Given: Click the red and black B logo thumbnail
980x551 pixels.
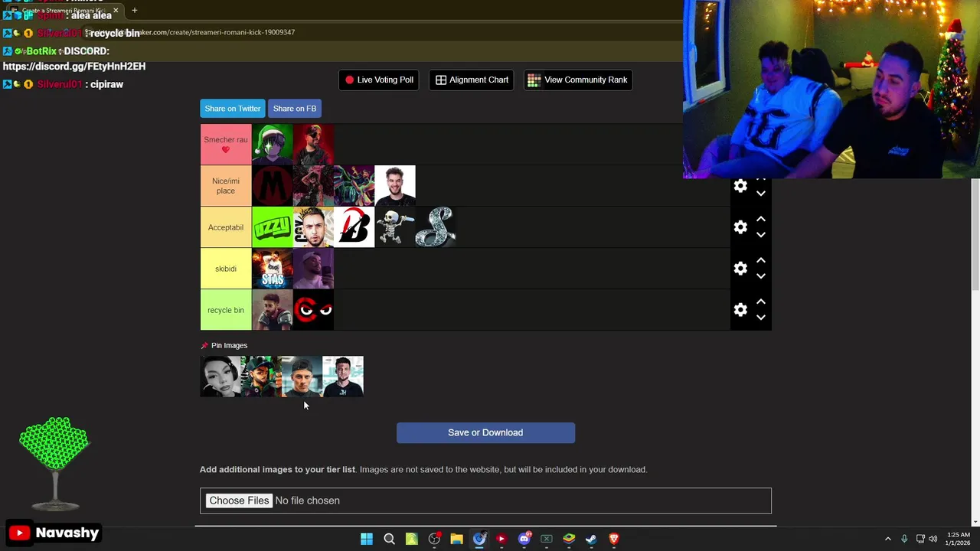Looking at the screenshot, I should tap(354, 227).
